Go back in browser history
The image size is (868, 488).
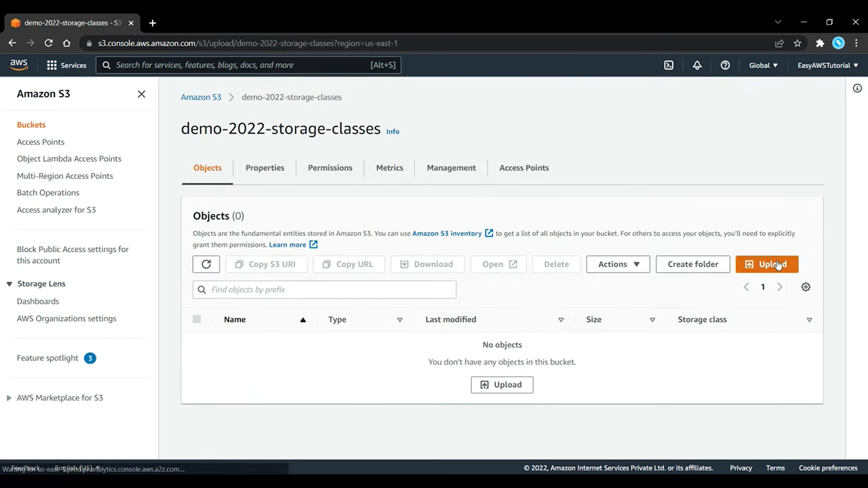coord(12,43)
